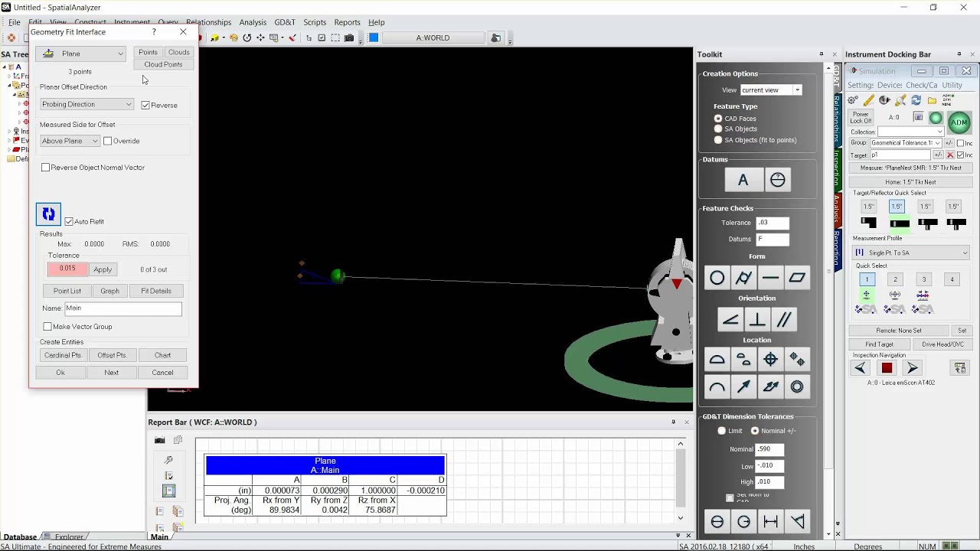Click the Circularity form check icon
This screenshot has width=980, height=551.
pyautogui.click(x=717, y=278)
